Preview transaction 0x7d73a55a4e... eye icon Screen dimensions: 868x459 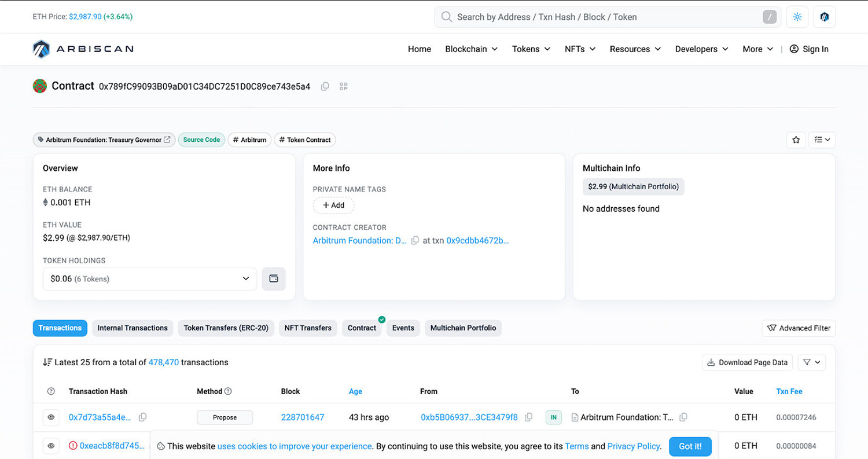51,417
